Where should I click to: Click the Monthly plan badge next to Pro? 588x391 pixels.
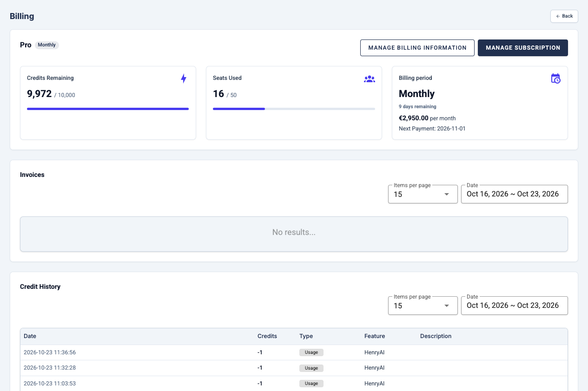[47, 45]
